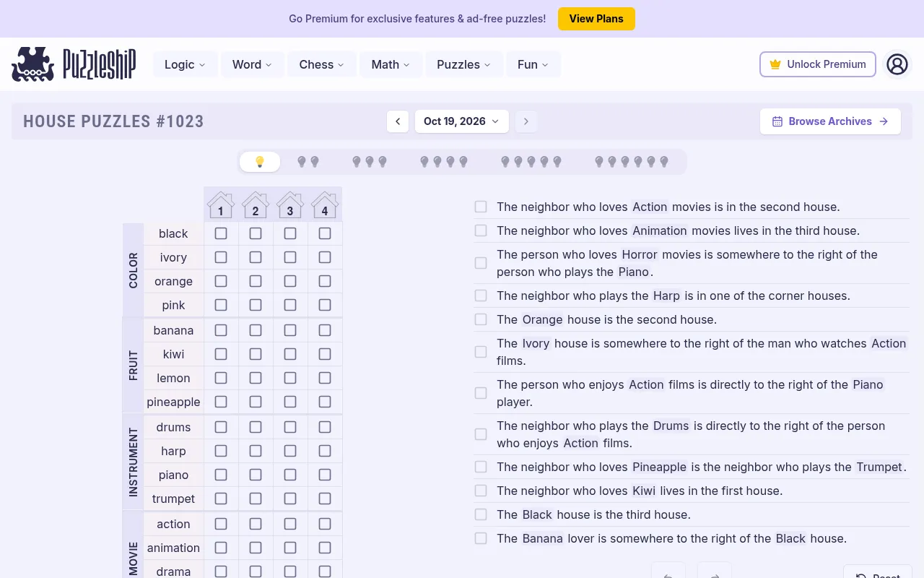Screen dimensions: 924x578
Task: Select six-bulb difficulty level
Action: (x=632, y=162)
